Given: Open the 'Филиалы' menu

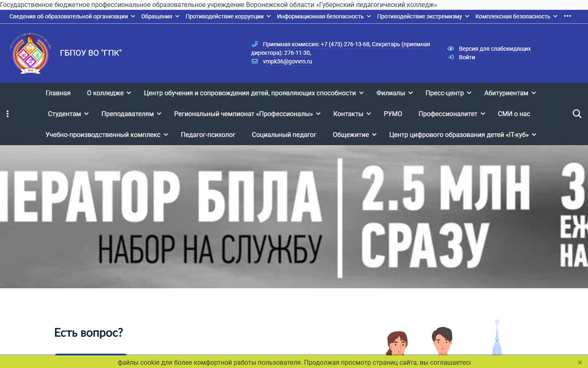Looking at the screenshot, I should (x=394, y=93).
